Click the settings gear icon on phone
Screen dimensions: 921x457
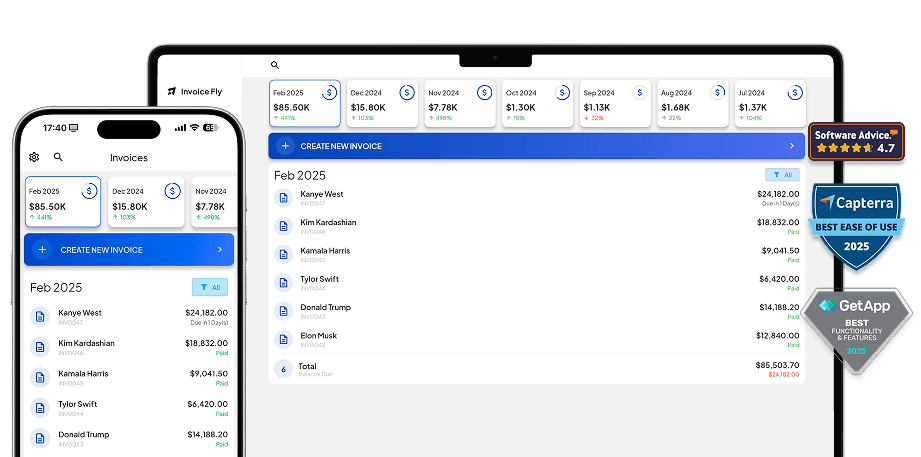coord(34,157)
